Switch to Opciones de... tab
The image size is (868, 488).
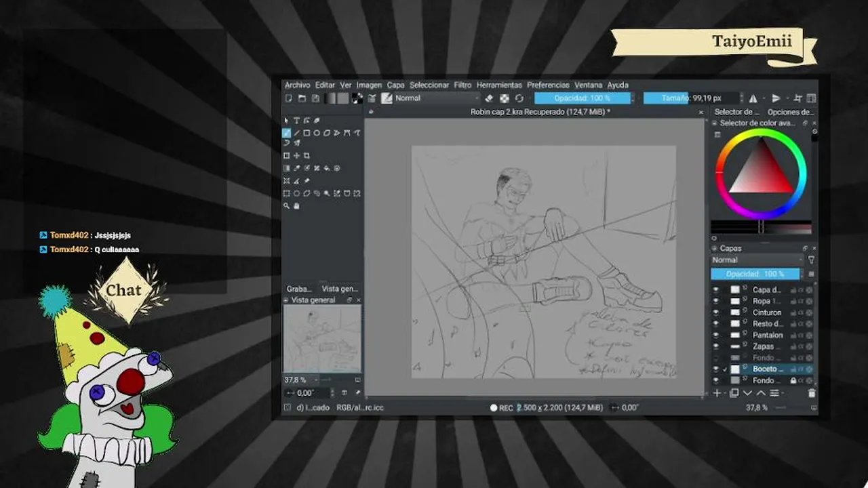790,112
